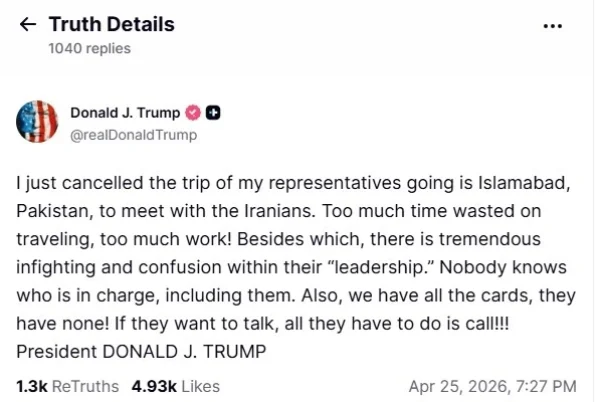Click the Truth Details page heading

click(111, 25)
